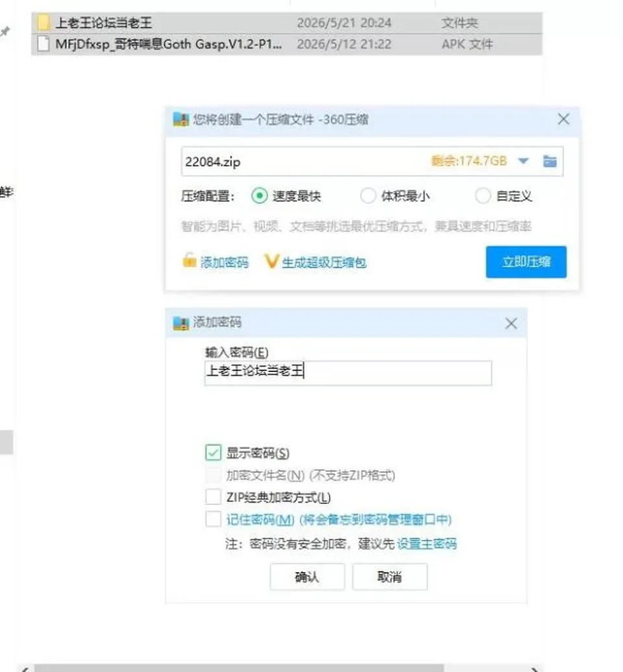Click the lock icon next to 添加密码
The height and width of the screenshot is (672, 623).
[189, 260]
